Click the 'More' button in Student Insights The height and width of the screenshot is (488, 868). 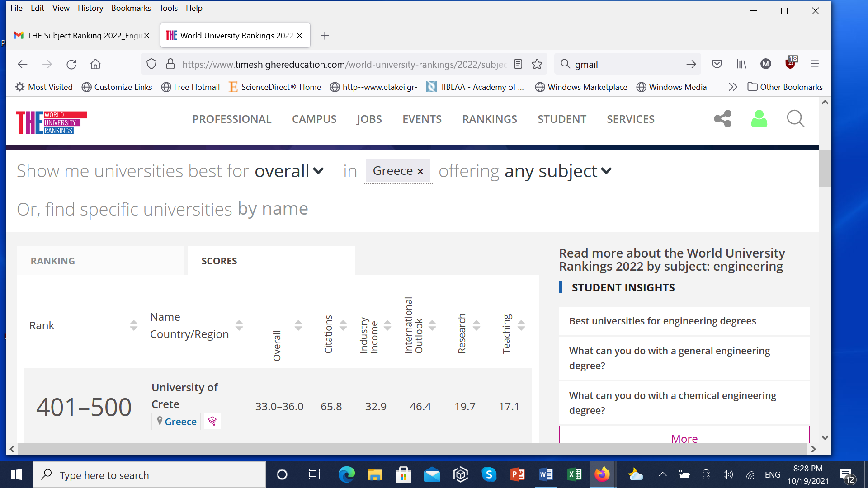pos(684,439)
